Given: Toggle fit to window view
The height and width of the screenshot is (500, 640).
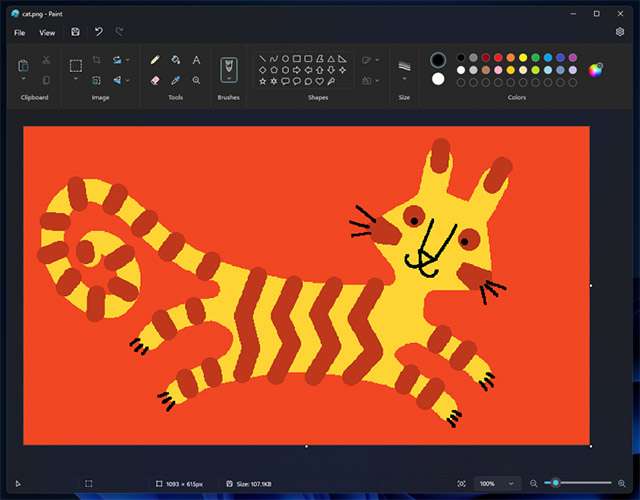Looking at the screenshot, I should [x=461, y=483].
